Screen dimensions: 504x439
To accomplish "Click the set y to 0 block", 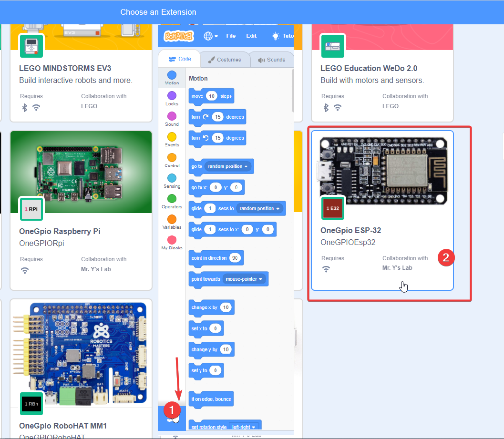I will (206, 370).
